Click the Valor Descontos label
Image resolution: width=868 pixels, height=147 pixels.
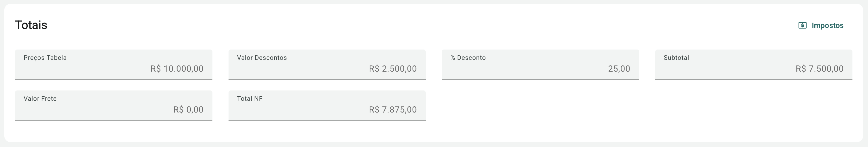[x=262, y=58]
